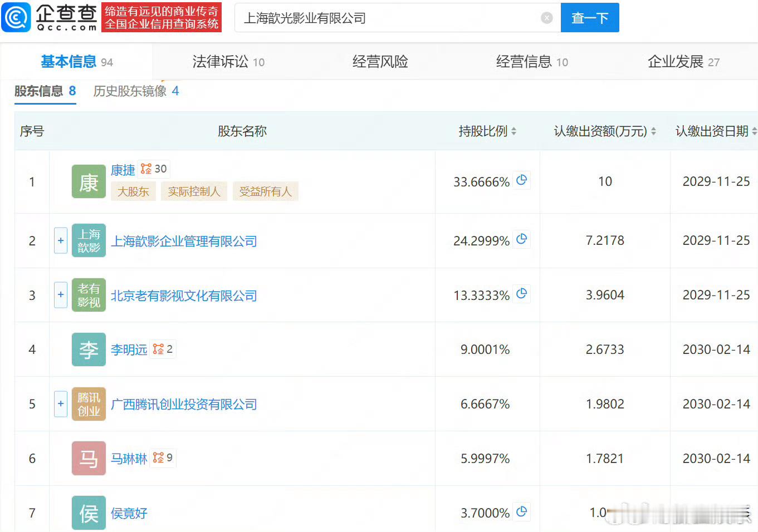Click the 李 avatar icon

(89, 349)
